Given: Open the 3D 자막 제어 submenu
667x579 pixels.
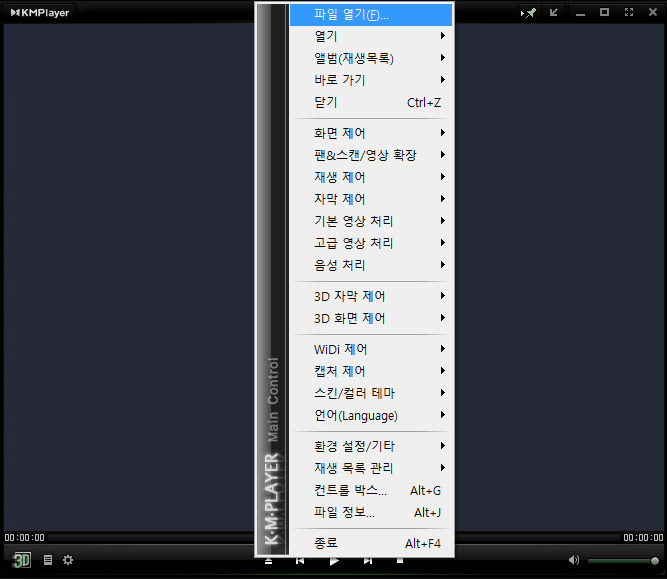Looking at the screenshot, I should tap(371, 296).
